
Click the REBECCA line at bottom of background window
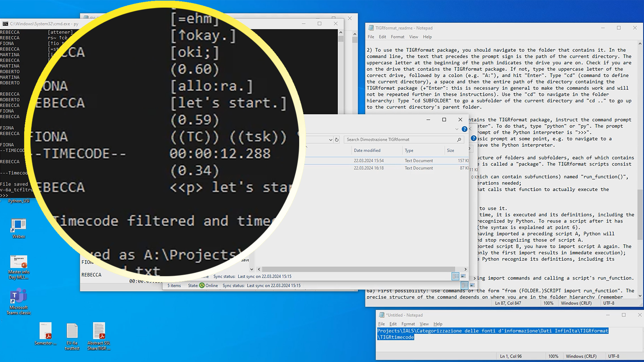(91, 275)
